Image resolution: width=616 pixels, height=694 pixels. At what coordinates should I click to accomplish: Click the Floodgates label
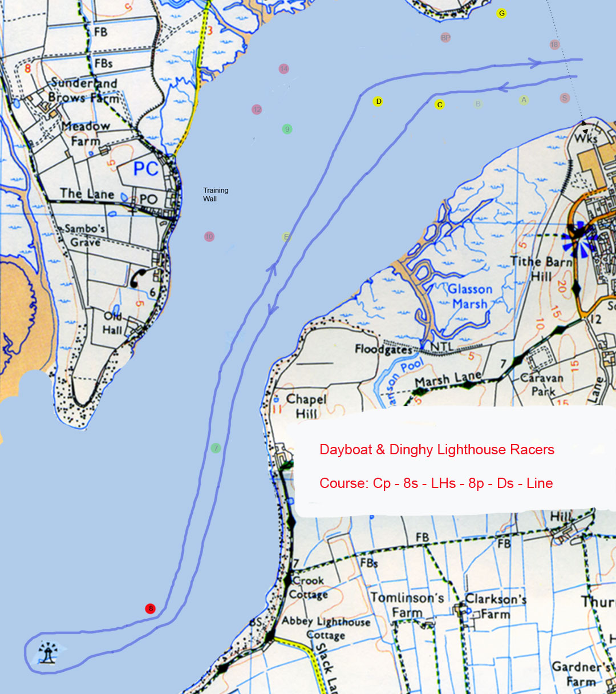tap(383, 349)
